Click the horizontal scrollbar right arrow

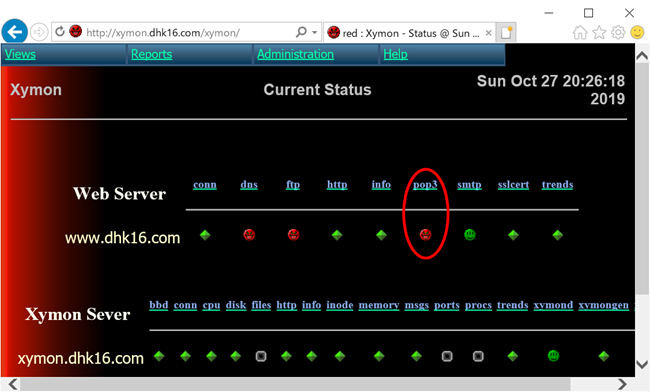point(622,384)
